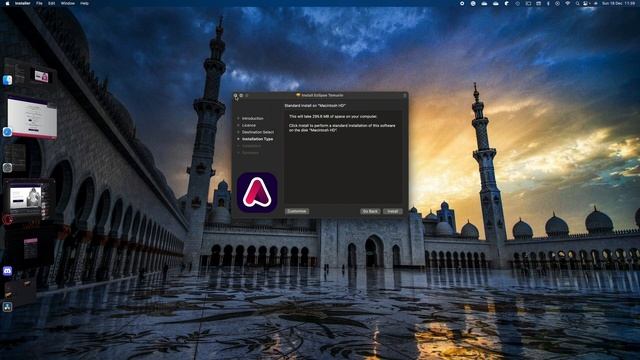Minimize the installer window
Screen dimensions: 640x360
[241, 96]
